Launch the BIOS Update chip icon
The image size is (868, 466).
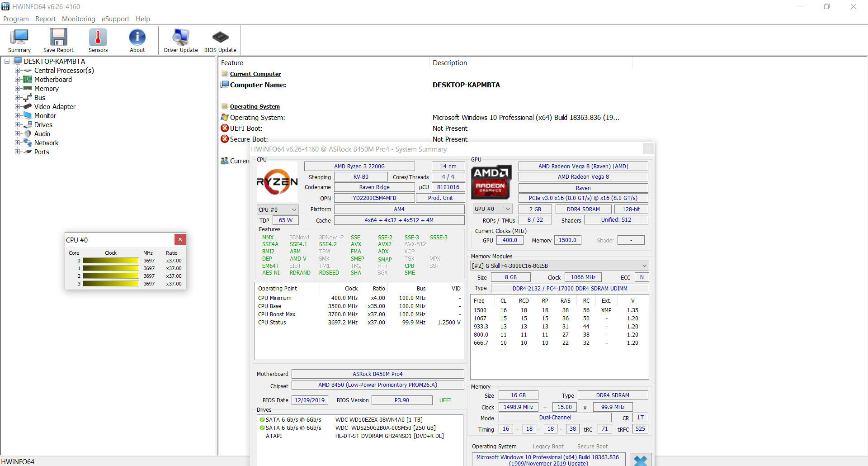pos(220,37)
